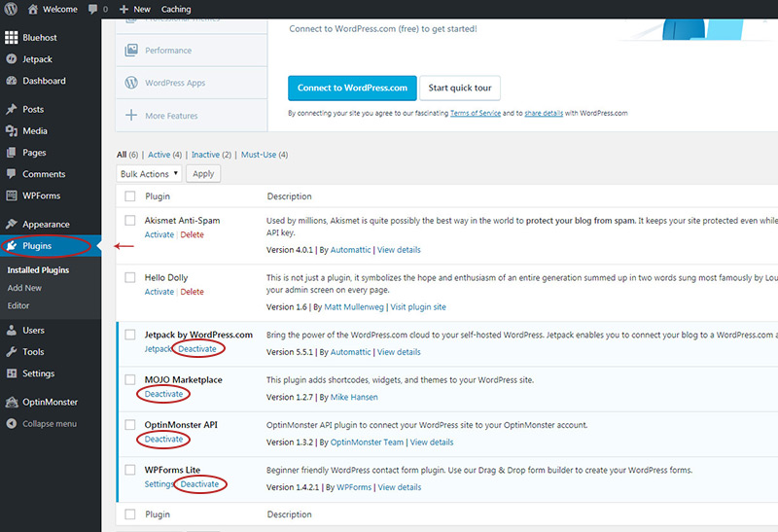View details for OptinMonster API
Viewport: 778px width, 532px height.
tap(432, 443)
